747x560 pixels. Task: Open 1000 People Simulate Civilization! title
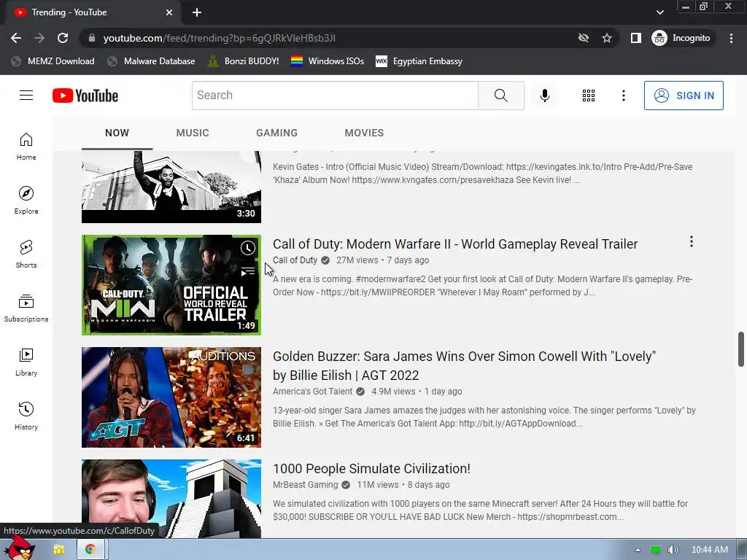pyautogui.click(x=371, y=469)
